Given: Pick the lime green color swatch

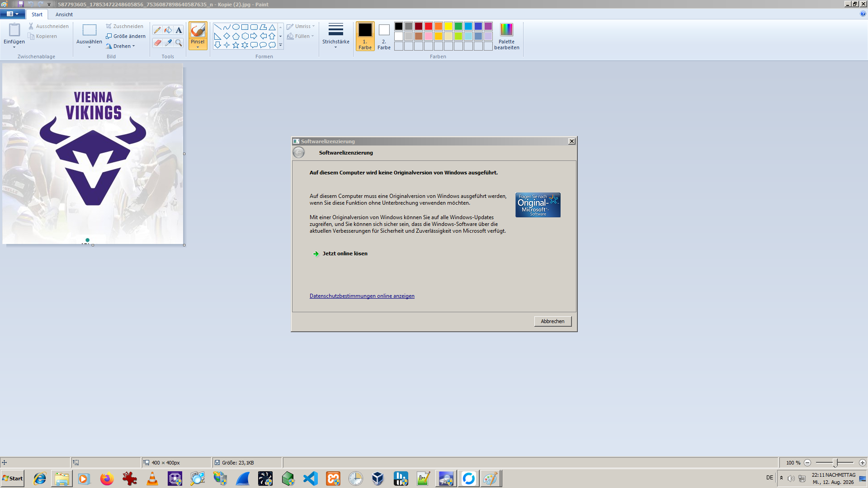Looking at the screenshot, I should click(458, 36).
